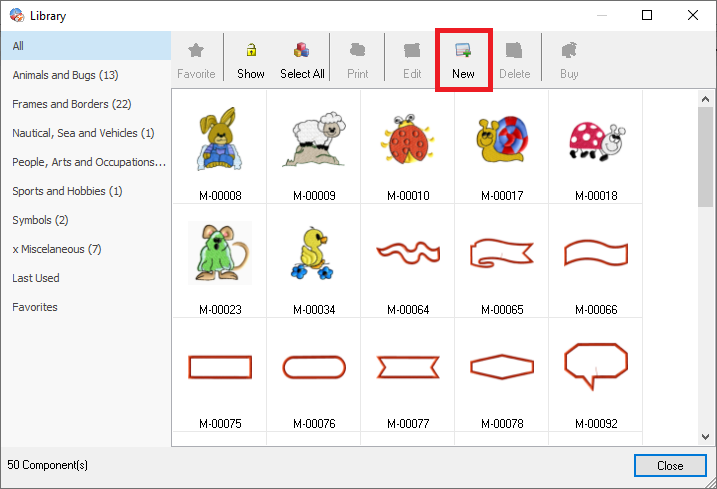Click the Delete toolbar icon
Image resolution: width=717 pixels, height=489 pixels.
pyautogui.click(x=514, y=51)
